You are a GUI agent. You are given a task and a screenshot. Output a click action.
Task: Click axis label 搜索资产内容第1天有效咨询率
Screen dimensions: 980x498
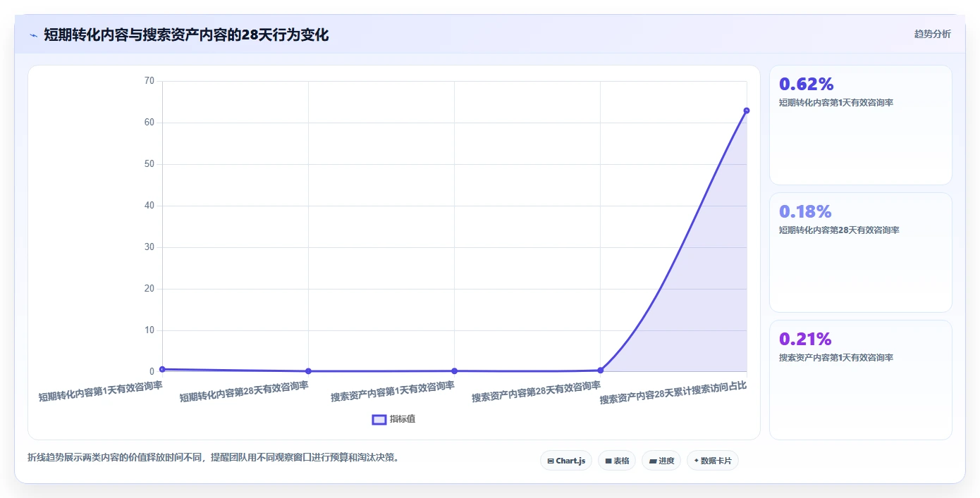[393, 391]
